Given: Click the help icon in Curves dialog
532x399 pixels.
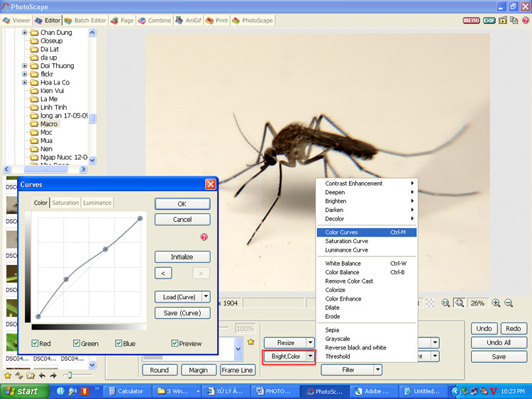Looking at the screenshot, I should [204, 237].
